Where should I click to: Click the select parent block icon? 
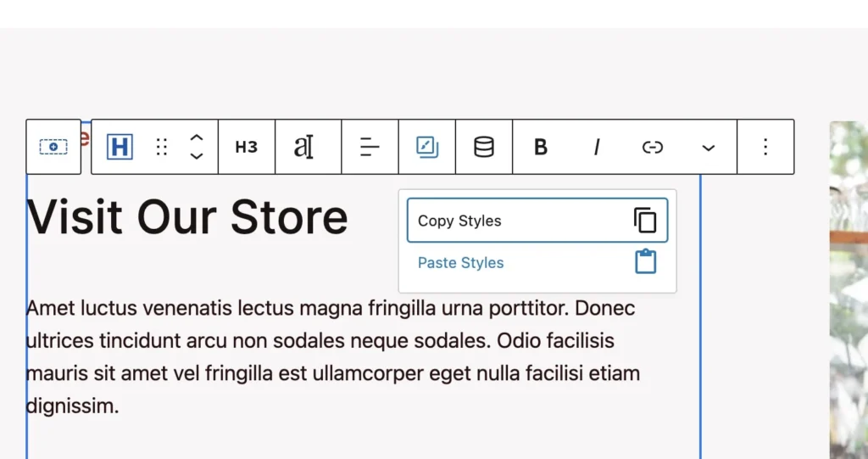point(53,147)
